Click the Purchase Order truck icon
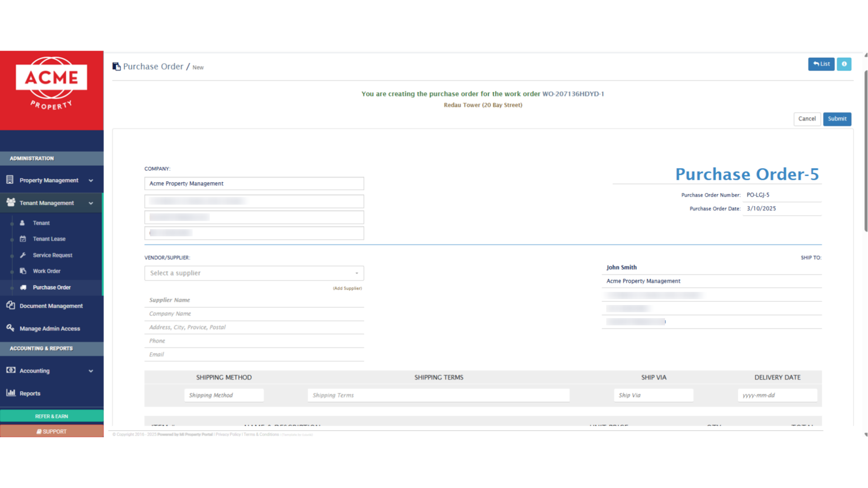Viewport: 868px width, 488px height. click(23, 287)
